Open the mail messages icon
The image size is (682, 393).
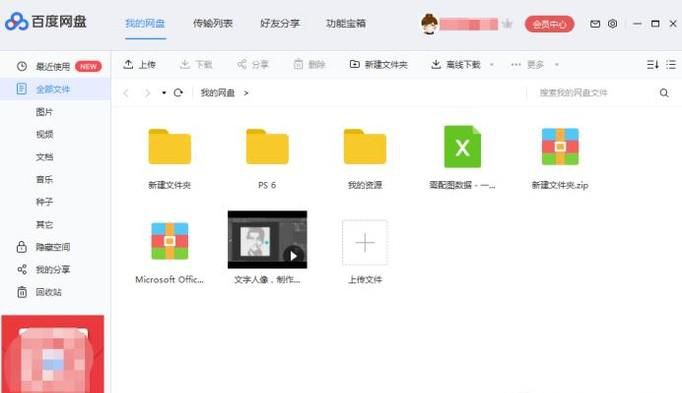[x=595, y=24]
